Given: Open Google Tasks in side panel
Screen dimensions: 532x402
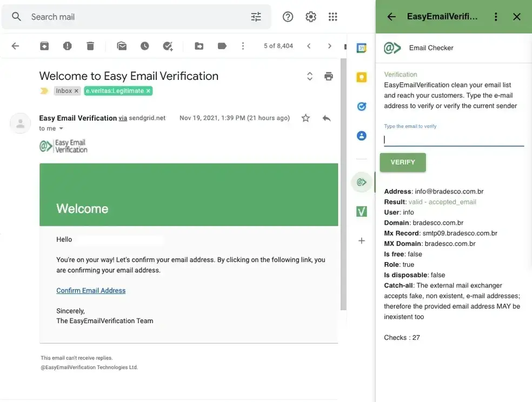Looking at the screenshot, I should (362, 106).
